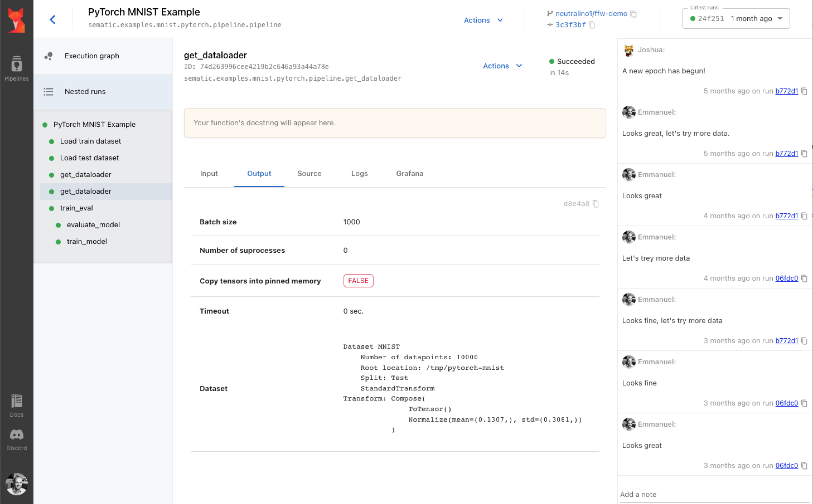Viewport: 813px width, 504px height.
Task: Click the Sematic fox logo
Action: 17,20
